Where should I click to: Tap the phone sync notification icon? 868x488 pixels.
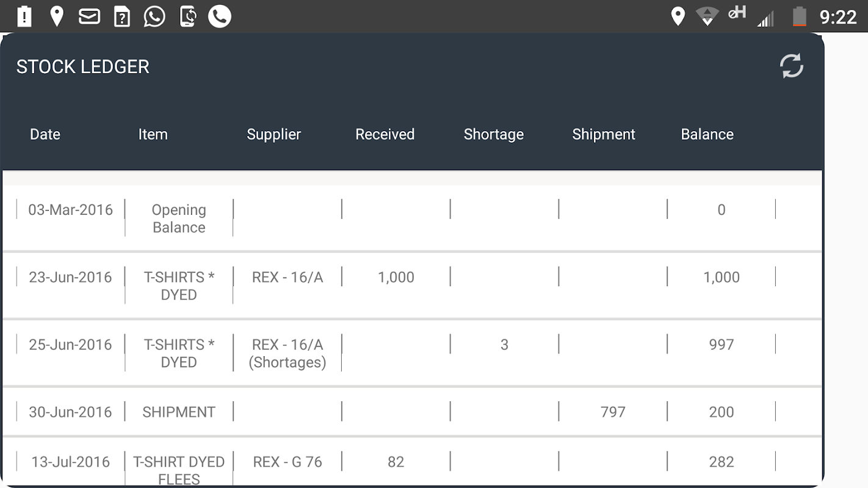point(187,16)
